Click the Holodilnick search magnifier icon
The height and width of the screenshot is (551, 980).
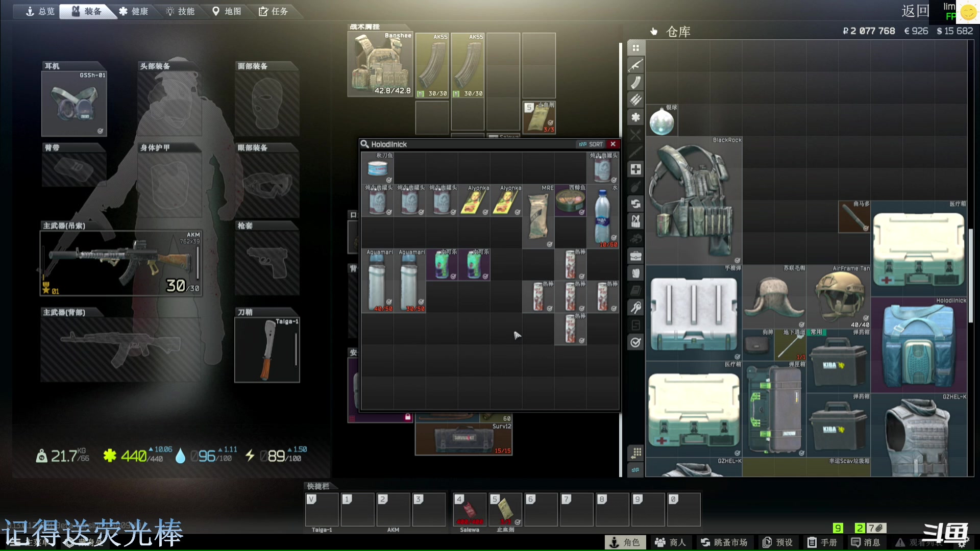[x=365, y=144]
